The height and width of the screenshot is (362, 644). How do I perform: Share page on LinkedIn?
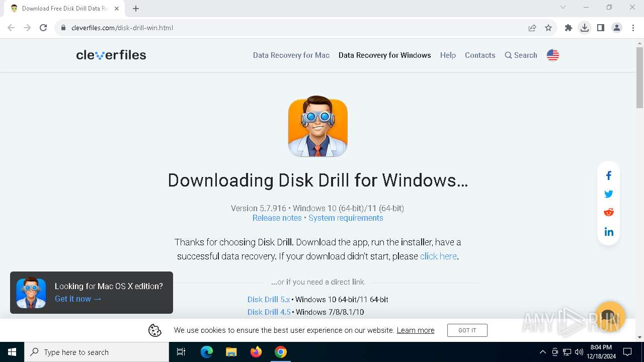[609, 232]
